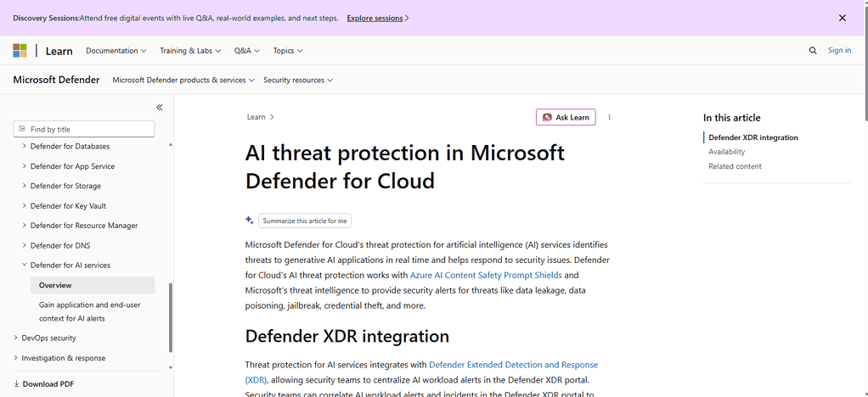Click the sidebar scroll down arrow
The height and width of the screenshot is (397, 868).
171,367
